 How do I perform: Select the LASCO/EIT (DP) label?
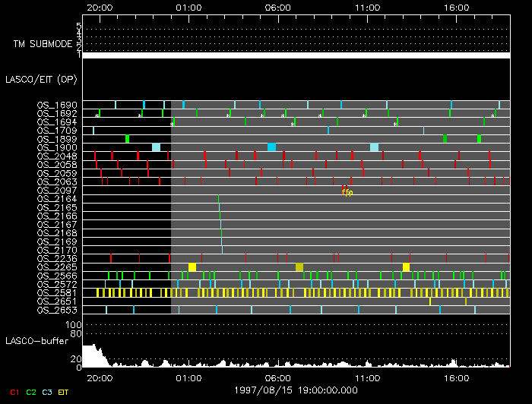[33, 79]
